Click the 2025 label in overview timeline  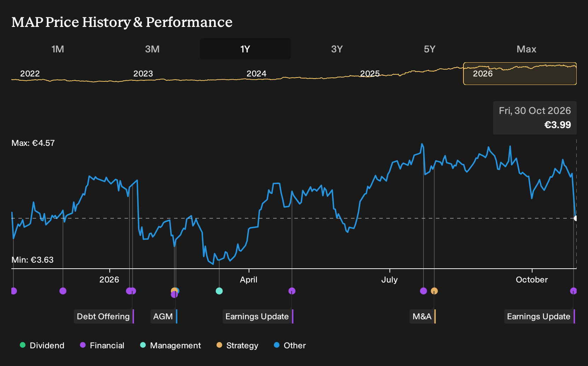370,74
